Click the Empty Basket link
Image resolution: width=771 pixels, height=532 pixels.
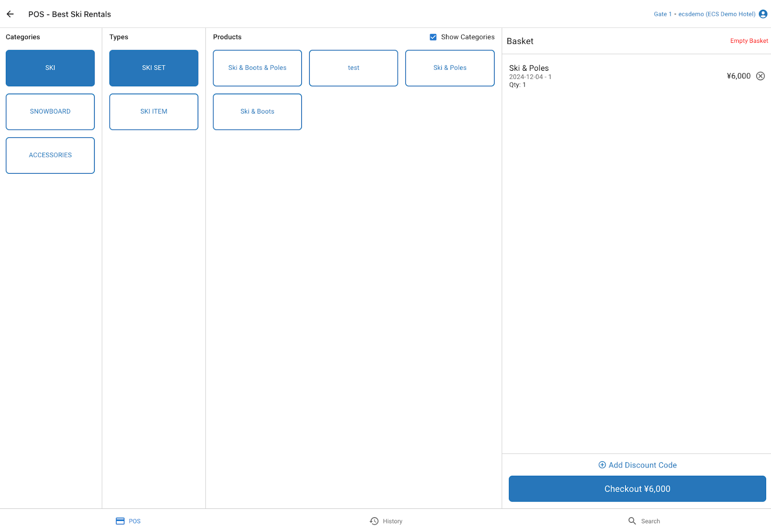click(x=748, y=41)
